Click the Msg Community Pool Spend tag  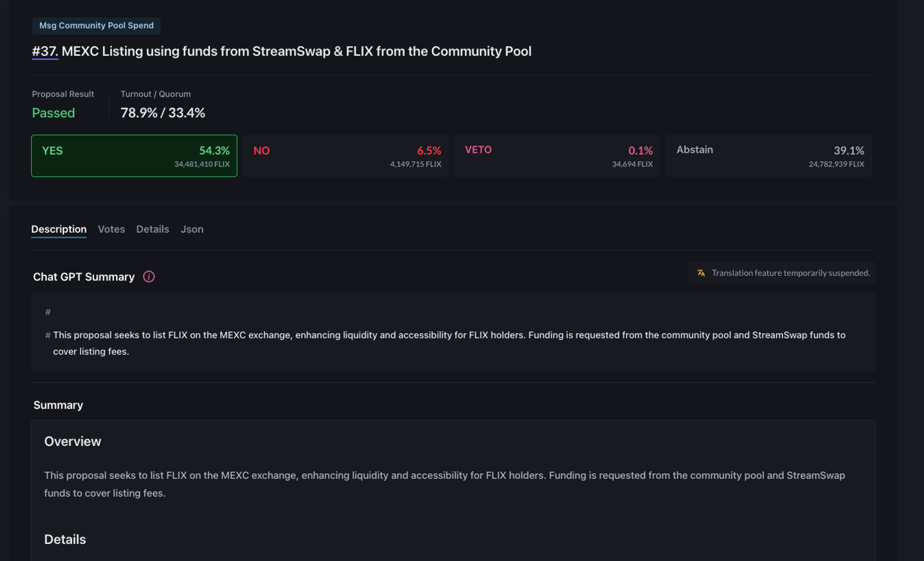coord(97,25)
